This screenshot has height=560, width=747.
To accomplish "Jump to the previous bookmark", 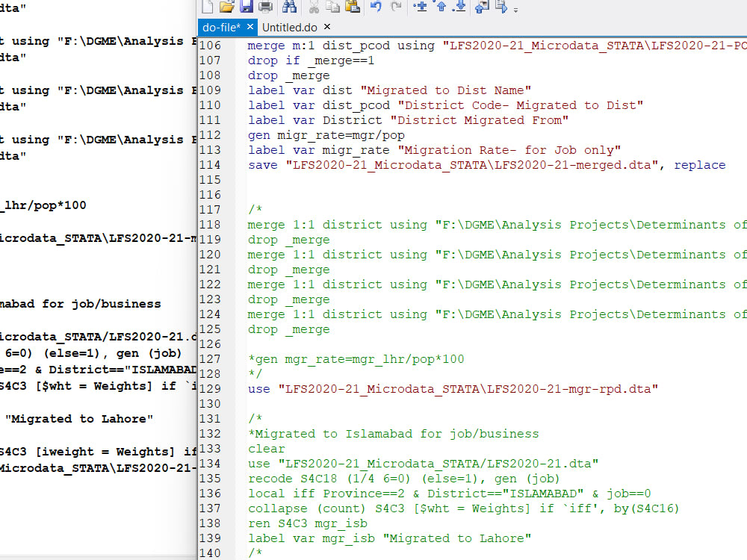I will click(x=441, y=8).
